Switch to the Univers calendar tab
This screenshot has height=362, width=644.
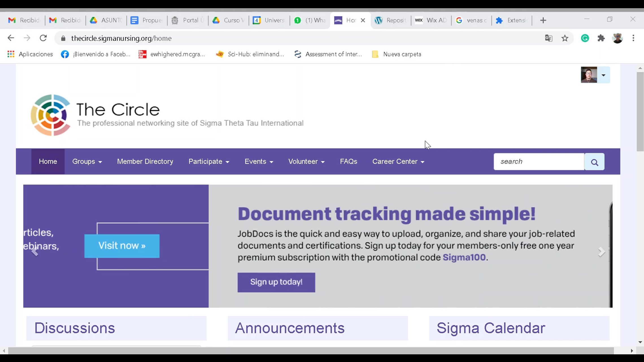(x=269, y=20)
